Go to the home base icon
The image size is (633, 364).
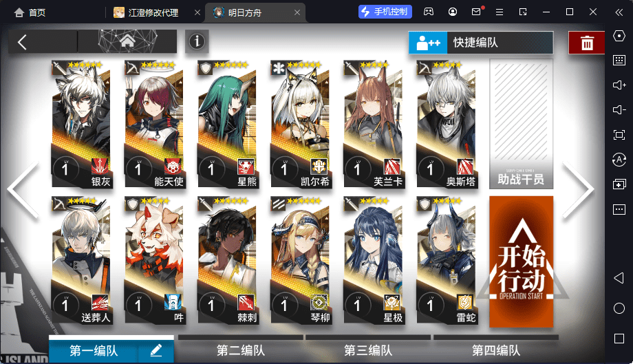click(x=127, y=41)
